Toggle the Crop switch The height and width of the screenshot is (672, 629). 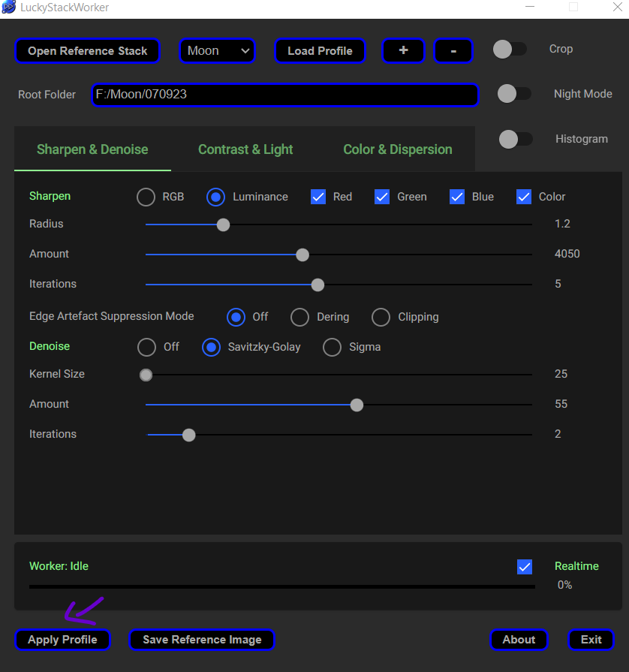click(510, 50)
